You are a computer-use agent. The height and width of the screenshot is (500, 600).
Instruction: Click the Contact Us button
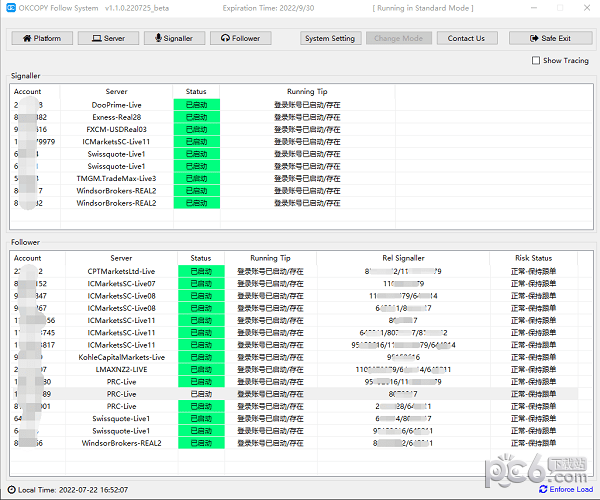(466, 39)
